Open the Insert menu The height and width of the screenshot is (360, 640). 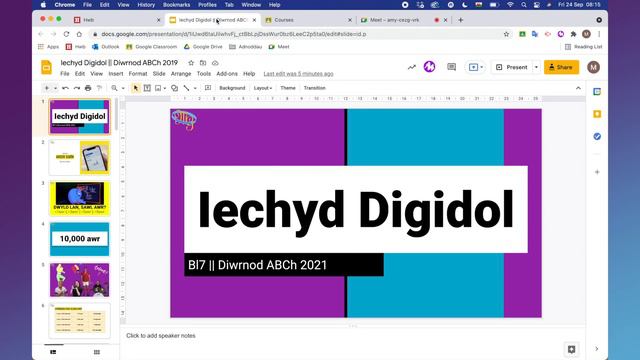click(116, 74)
